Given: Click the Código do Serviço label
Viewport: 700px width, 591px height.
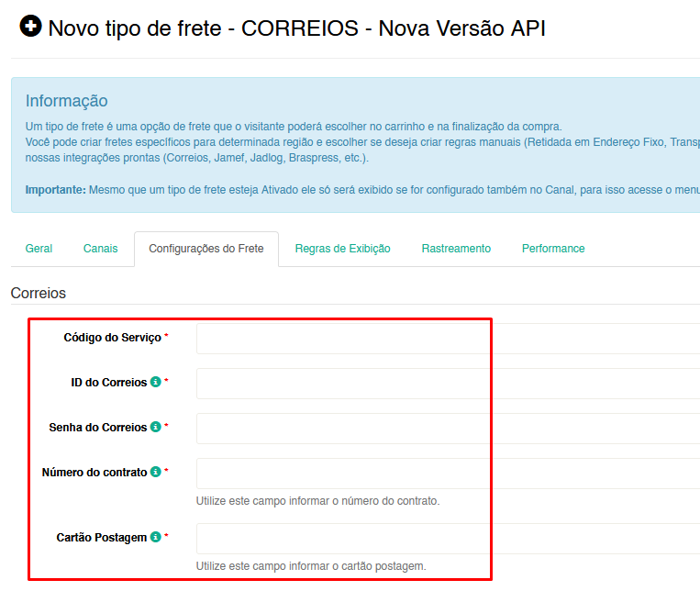Looking at the screenshot, I should pos(113,338).
